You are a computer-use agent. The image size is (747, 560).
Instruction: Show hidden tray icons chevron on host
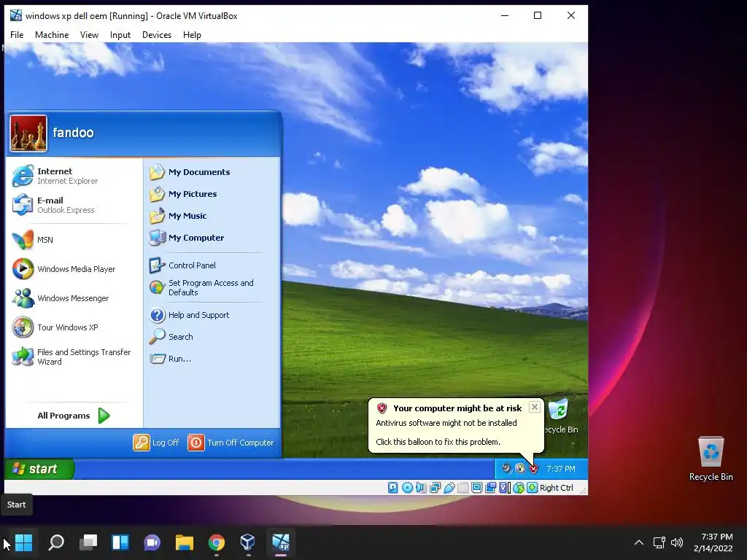coord(639,542)
